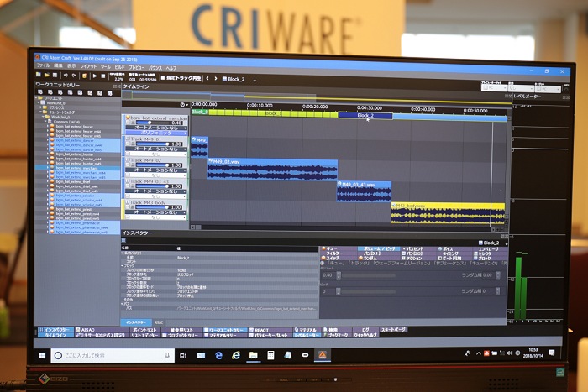Open the ヘルプ menu

point(171,68)
